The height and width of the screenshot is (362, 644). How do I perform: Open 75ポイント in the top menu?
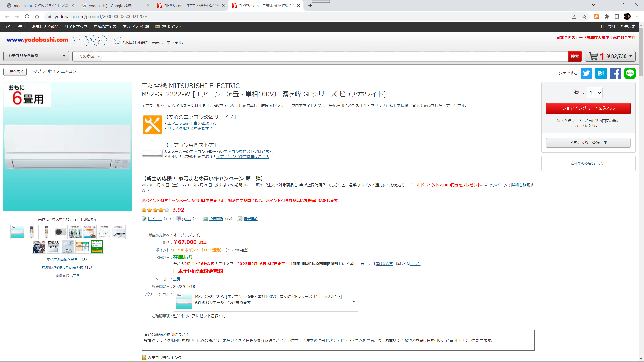169,27
